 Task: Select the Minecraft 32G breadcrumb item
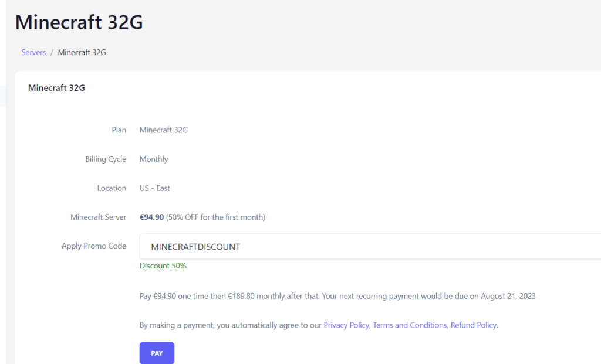click(81, 52)
